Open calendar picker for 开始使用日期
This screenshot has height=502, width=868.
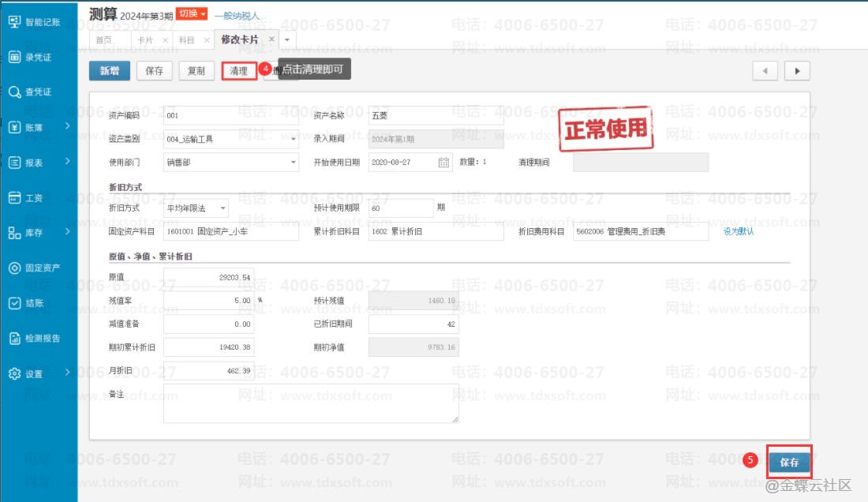(x=443, y=163)
